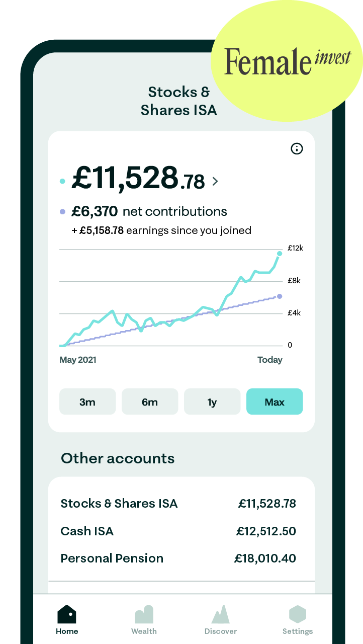This screenshot has height=644, width=363.
Task: Open the info icon on ISA card
Action: pos(297,148)
